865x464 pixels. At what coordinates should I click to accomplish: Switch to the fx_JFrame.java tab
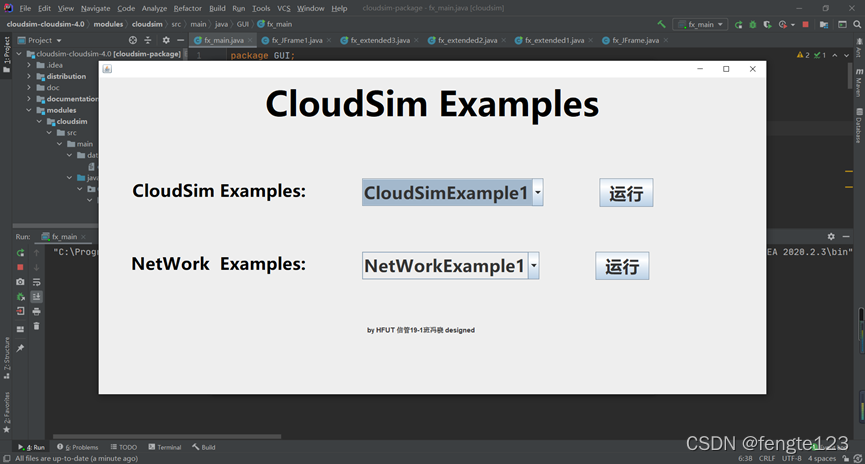click(x=636, y=40)
